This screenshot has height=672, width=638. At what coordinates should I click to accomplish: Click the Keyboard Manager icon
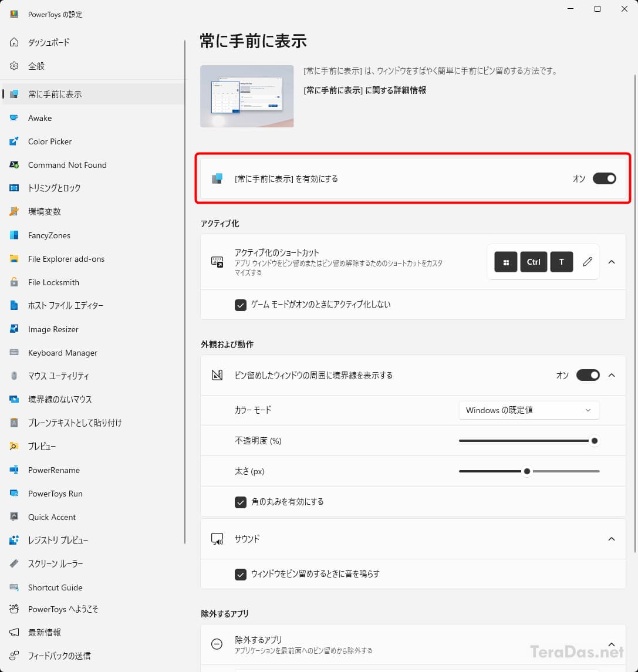coord(14,352)
